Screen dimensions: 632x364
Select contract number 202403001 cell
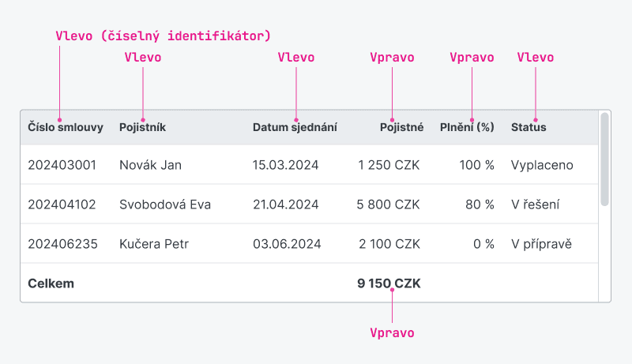coord(62,165)
